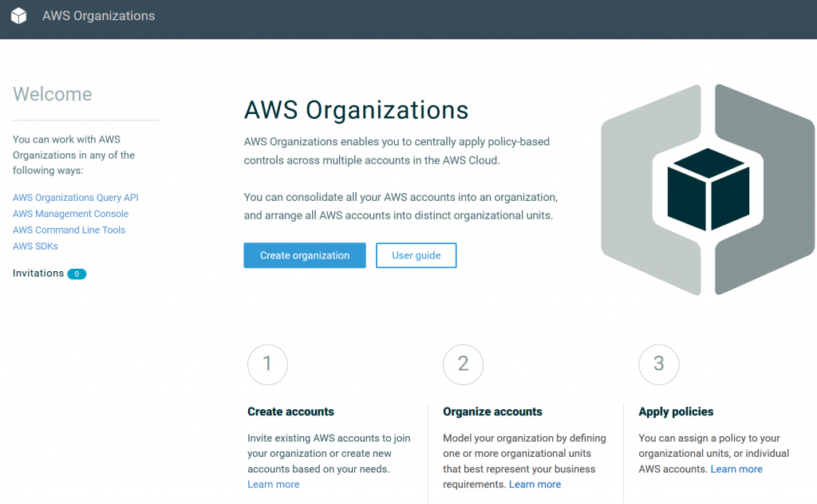Click the Welcome sidebar heading
817x504 pixels.
52,94
